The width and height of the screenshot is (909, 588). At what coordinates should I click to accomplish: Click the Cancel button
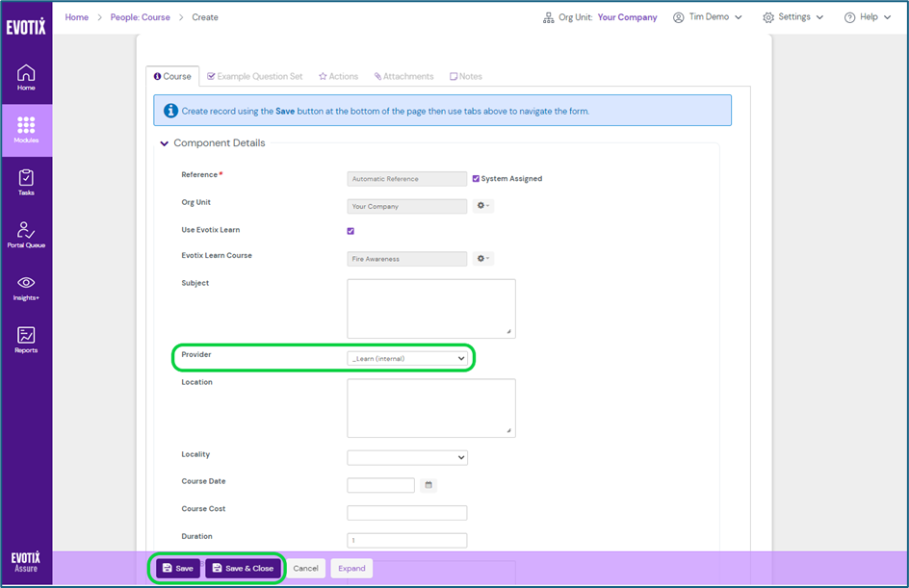point(305,568)
